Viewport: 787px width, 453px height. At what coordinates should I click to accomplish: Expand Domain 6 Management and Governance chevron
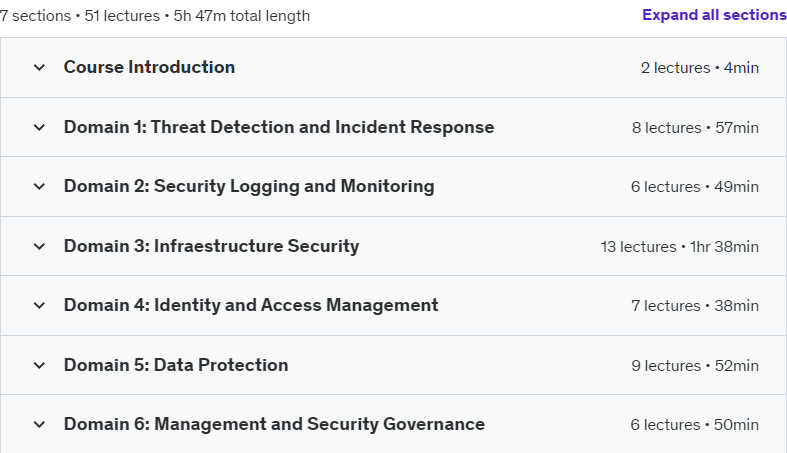(39, 424)
